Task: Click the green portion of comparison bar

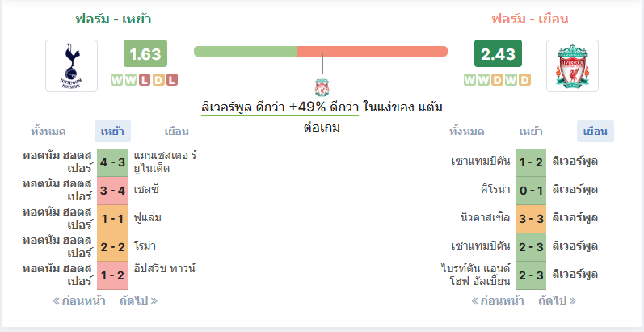Action: (x=245, y=52)
